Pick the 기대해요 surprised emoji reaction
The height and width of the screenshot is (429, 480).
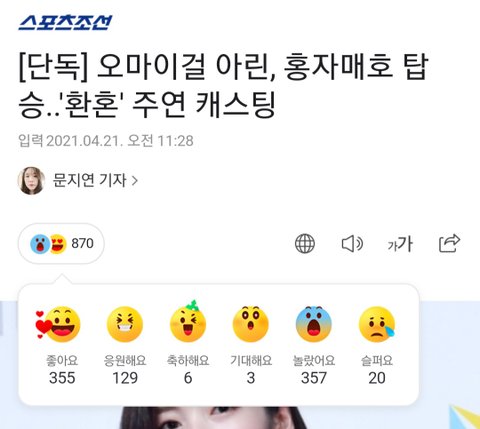click(251, 324)
